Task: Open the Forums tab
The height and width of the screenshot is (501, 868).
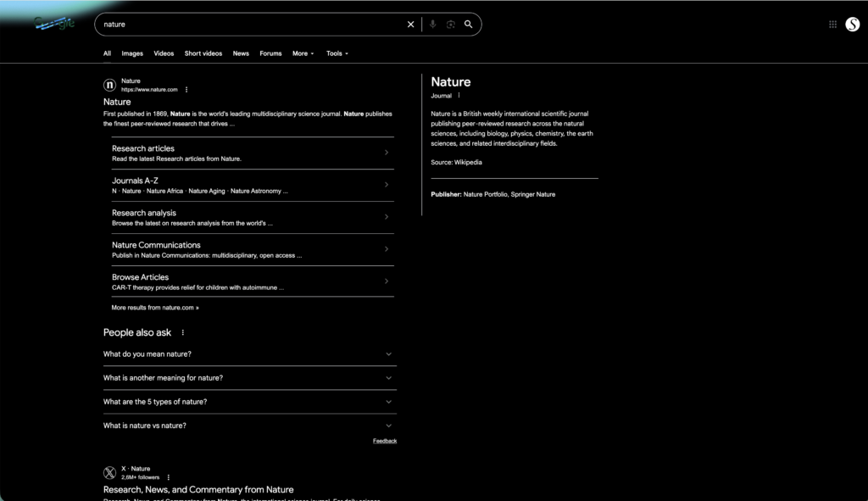Action: coord(270,53)
